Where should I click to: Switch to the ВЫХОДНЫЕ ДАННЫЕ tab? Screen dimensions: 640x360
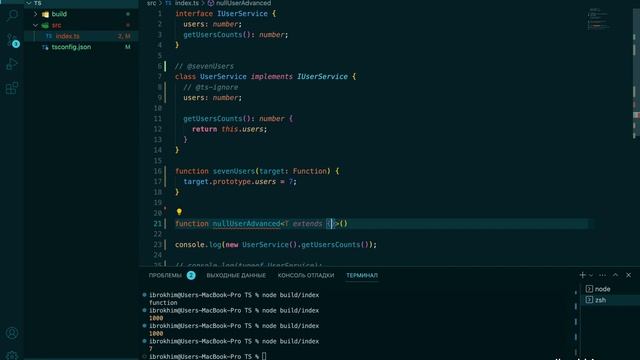[x=236, y=276]
